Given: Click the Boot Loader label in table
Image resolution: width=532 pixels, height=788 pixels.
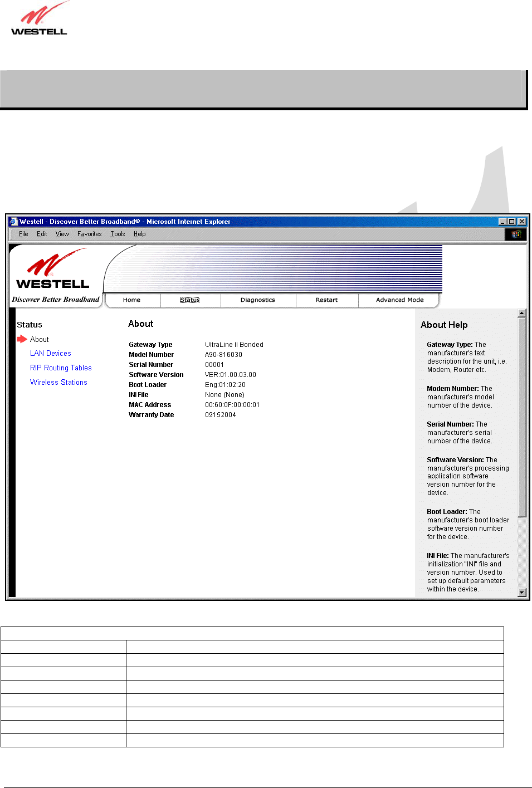Looking at the screenshot, I should (148, 385).
